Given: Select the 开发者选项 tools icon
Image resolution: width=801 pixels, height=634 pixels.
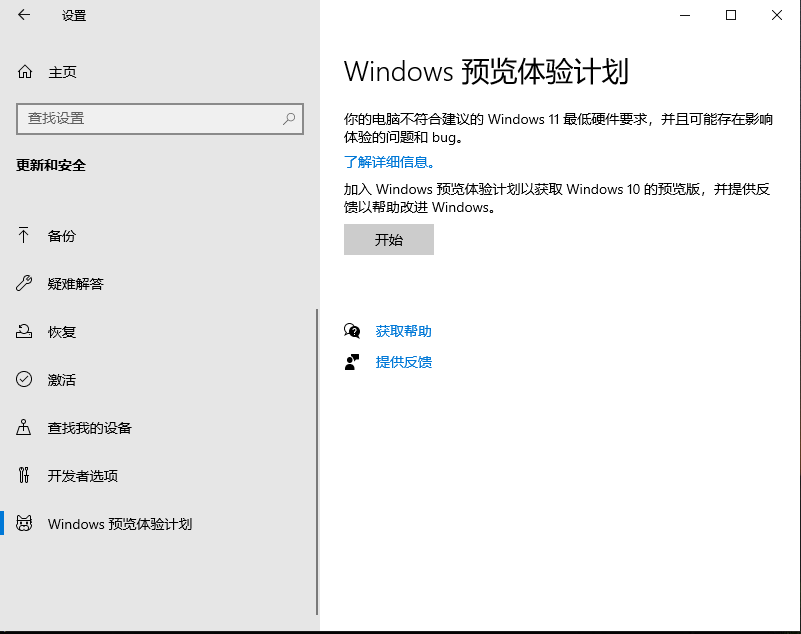Looking at the screenshot, I should point(23,476).
